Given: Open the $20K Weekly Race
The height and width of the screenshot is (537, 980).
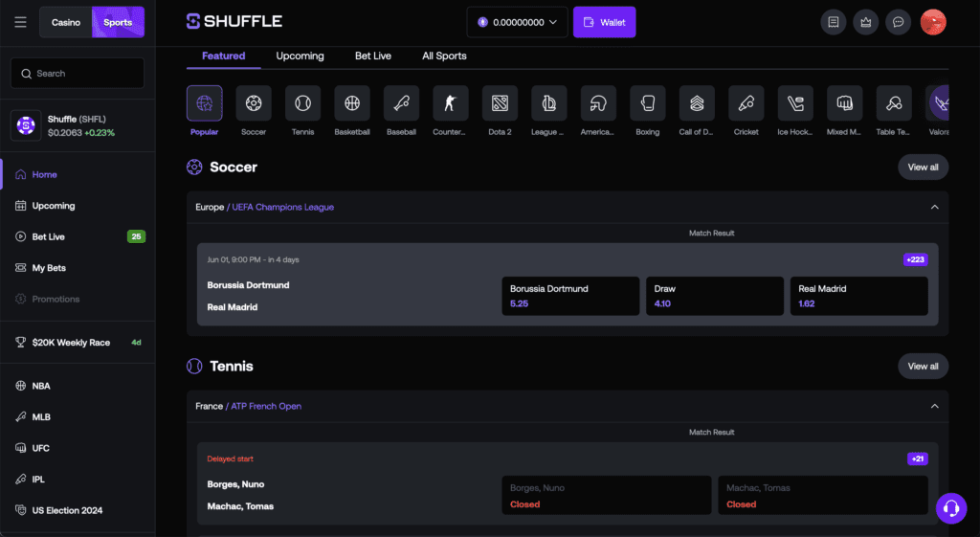Looking at the screenshot, I should pos(78,342).
